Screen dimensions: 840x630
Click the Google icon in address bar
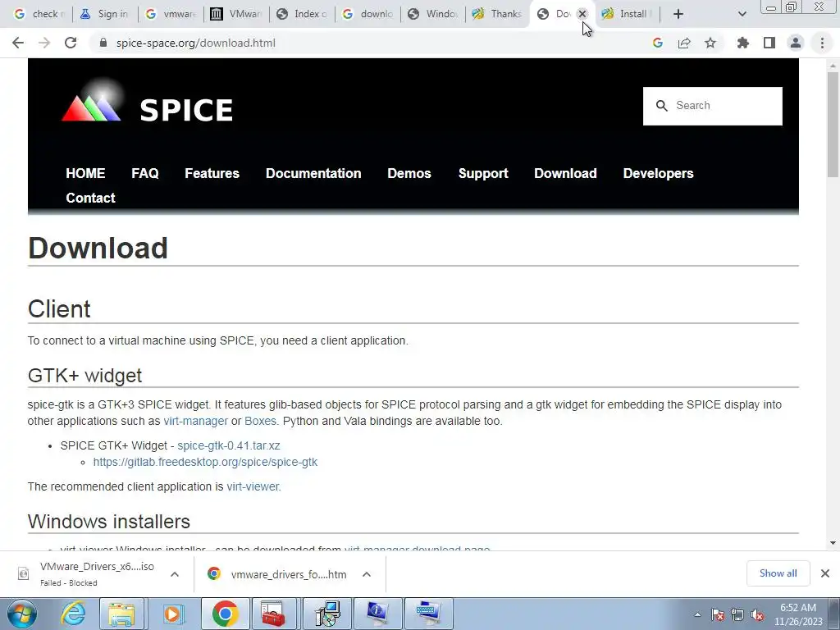tap(658, 43)
